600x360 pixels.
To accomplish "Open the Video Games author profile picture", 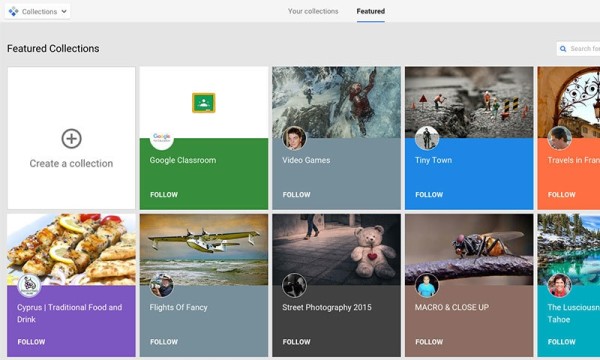I will [x=294, y=138].
